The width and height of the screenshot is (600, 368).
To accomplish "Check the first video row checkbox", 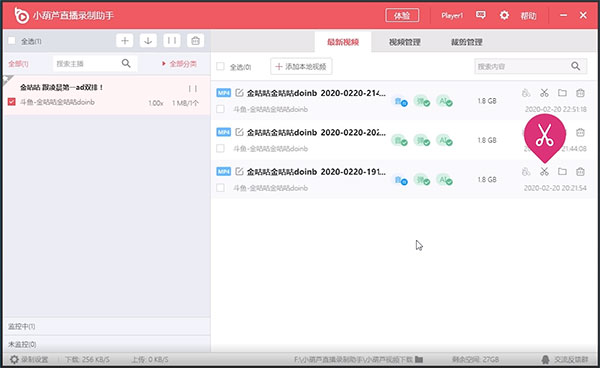I will point(220,109).
